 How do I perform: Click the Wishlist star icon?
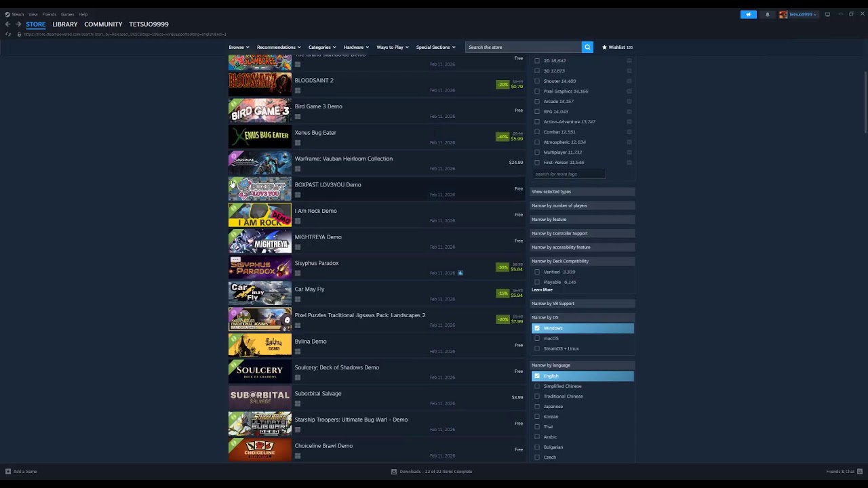(605, 47)
